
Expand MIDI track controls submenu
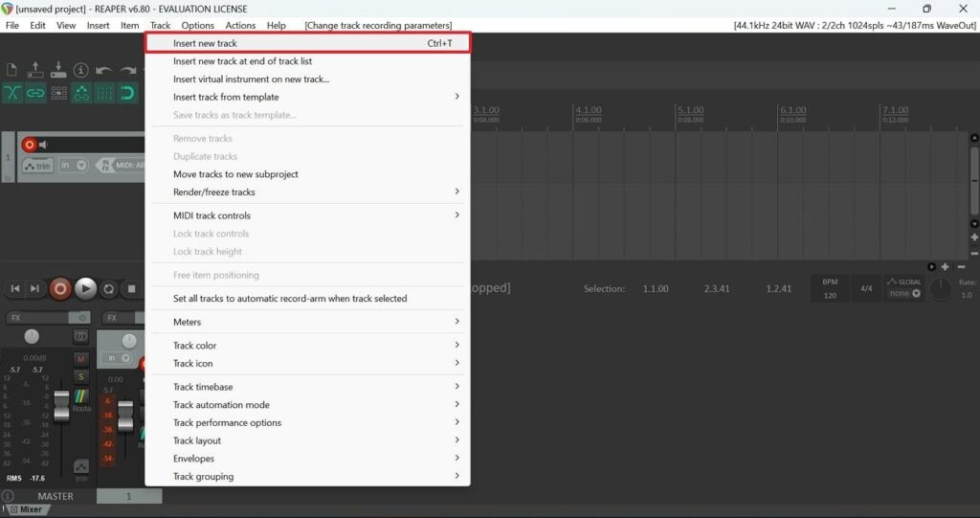(307, 215)
